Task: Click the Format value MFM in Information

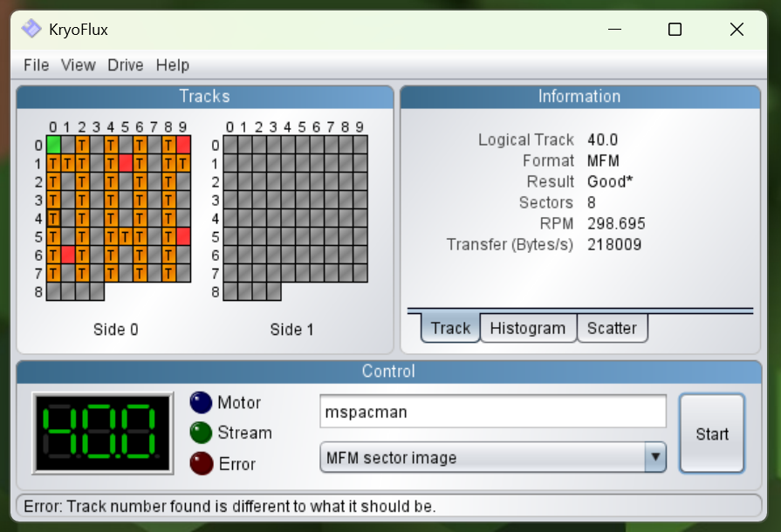Action: click(603, 160)
